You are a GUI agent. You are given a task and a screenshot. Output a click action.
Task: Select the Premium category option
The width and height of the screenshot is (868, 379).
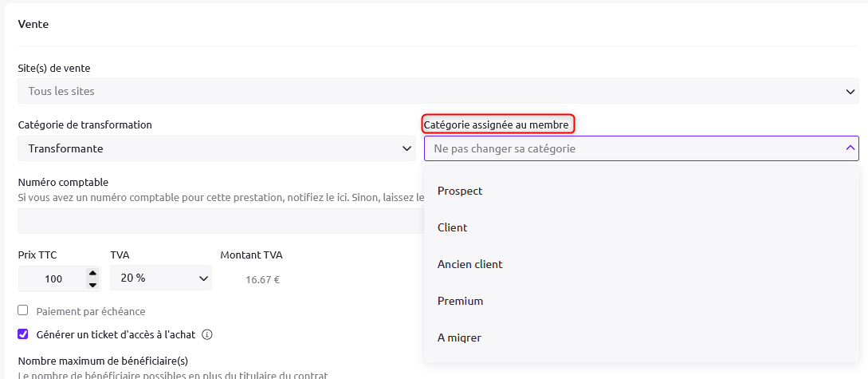coord(461,301)
